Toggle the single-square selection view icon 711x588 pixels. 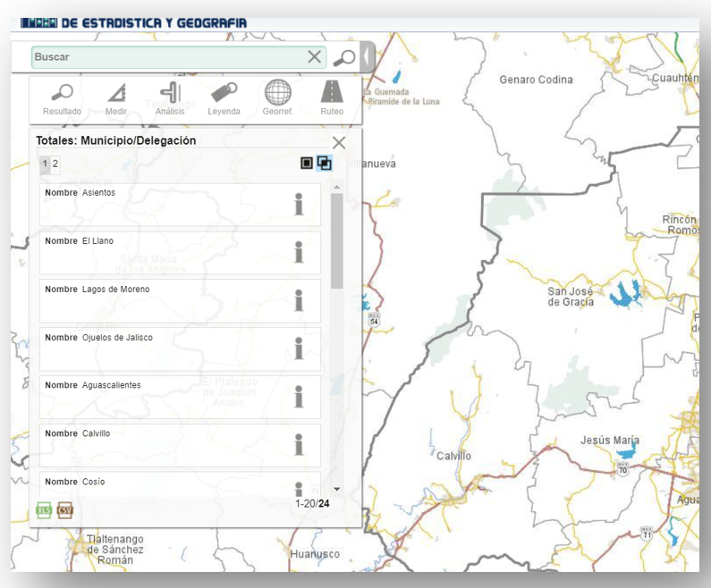[307, 164]
